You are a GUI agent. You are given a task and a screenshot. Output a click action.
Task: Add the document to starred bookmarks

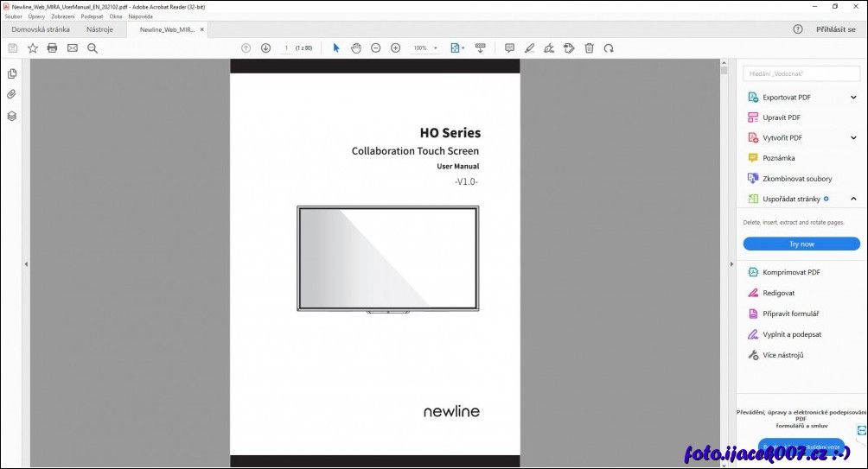tap(33, 48)
